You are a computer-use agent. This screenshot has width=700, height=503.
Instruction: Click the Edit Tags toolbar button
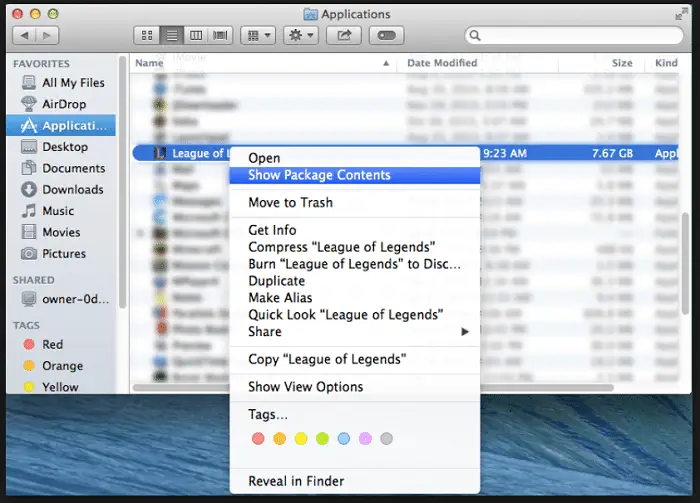tap(387, 35)
